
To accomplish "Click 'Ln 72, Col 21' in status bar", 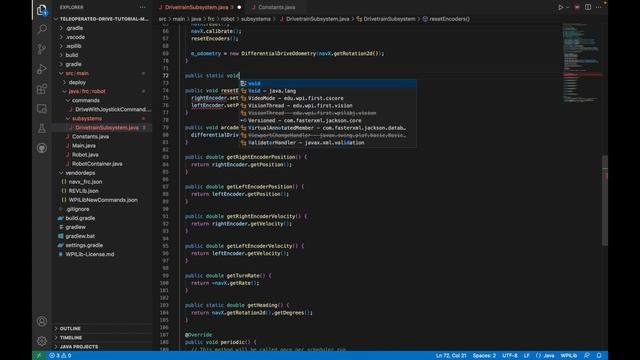I will pos(451,356).
